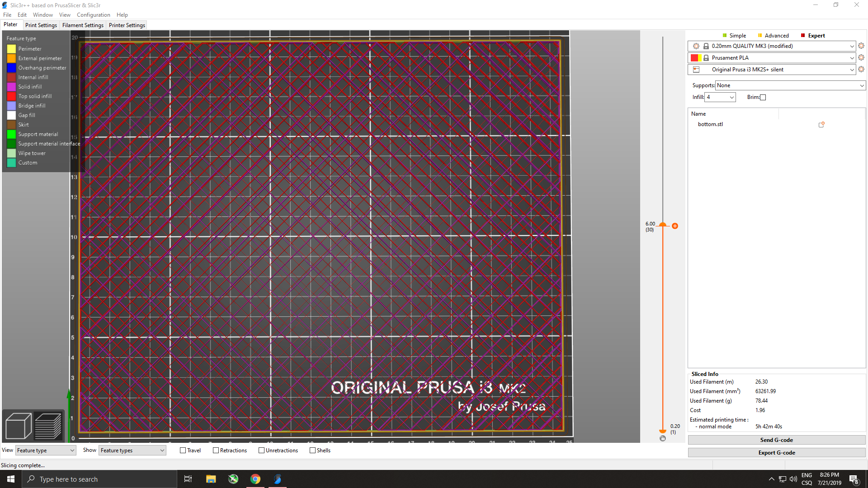Image resolution: width=868 pixels, height=488 pixels.
Task: Open the Configuration menu
Action: click(x=94, y=15)
